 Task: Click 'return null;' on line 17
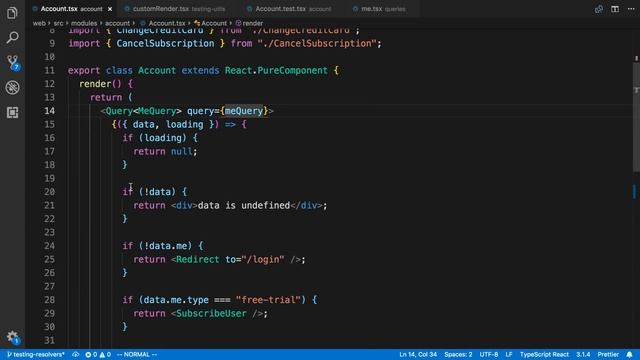click(x=165, y=151)
